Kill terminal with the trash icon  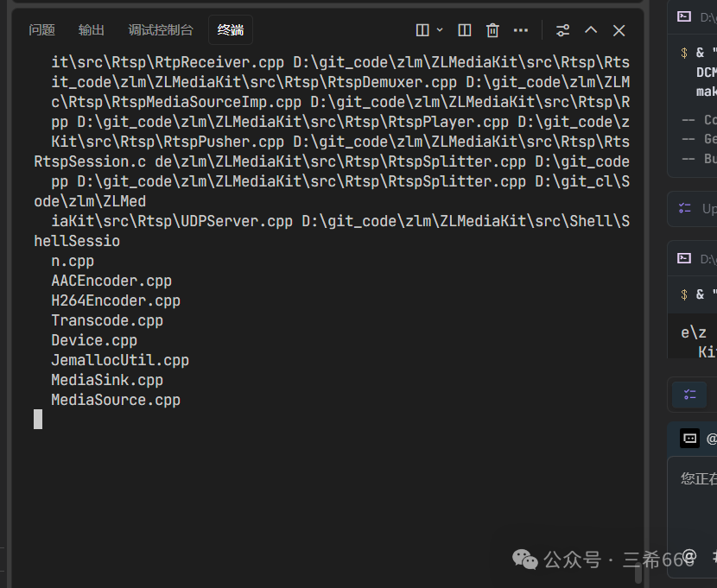tap(492, 30)
